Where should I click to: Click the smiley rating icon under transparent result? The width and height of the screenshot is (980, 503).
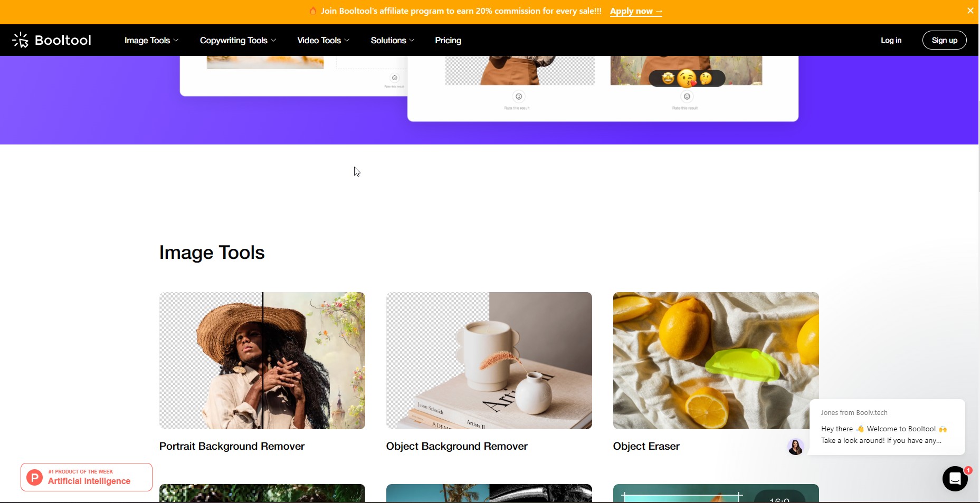pyautogui.click(x=519, y=96)
